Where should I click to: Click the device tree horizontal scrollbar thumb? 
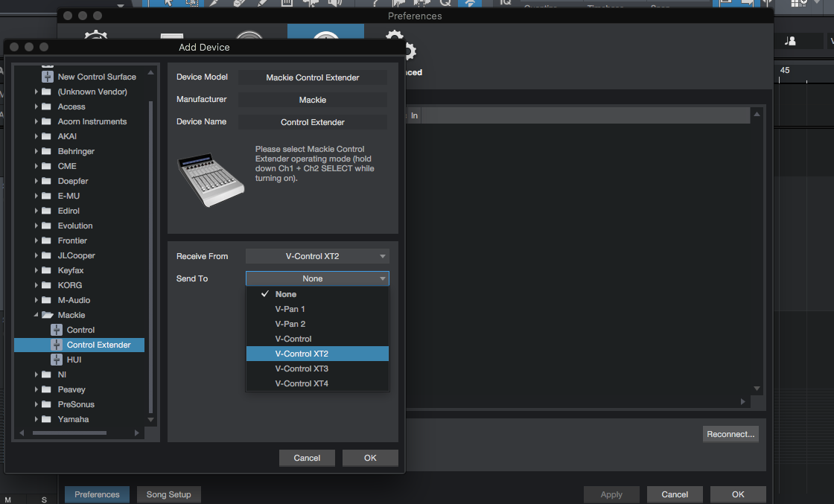tap(69, 433)
